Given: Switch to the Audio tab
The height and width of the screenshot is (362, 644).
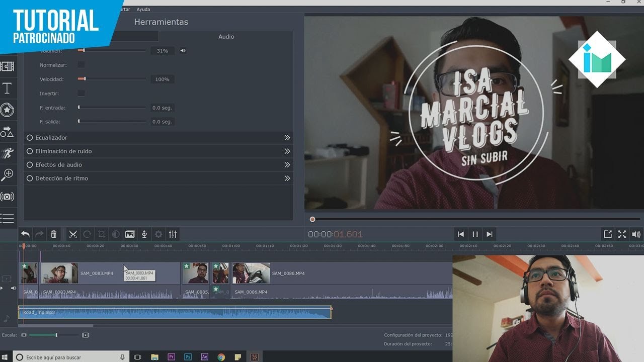Looking at the screenshot, I should [226, 37].
